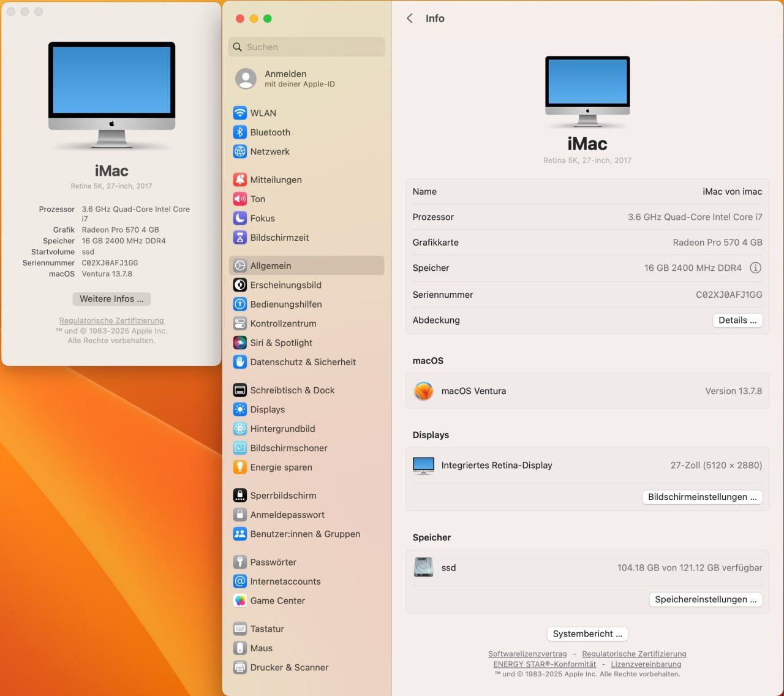Click Ventura 13.7.8 in About window
The image size is (784, 696).
click(x=107, y=274)
